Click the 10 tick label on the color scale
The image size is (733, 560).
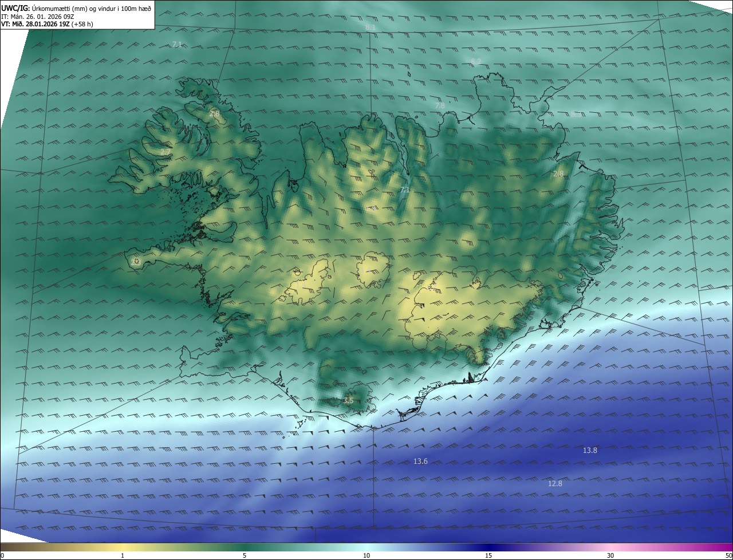(366, 555)
